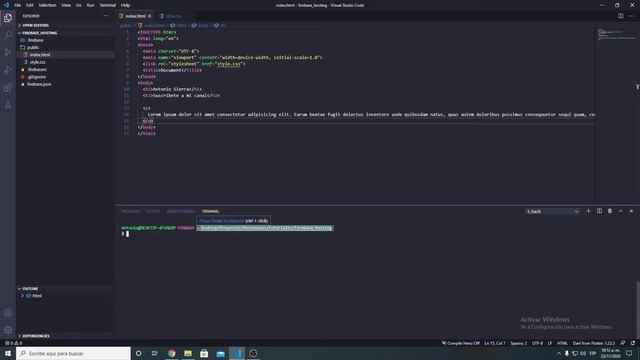Split the editor with the layout icon
Screen dimensions: 640x360
pos(620,16)
